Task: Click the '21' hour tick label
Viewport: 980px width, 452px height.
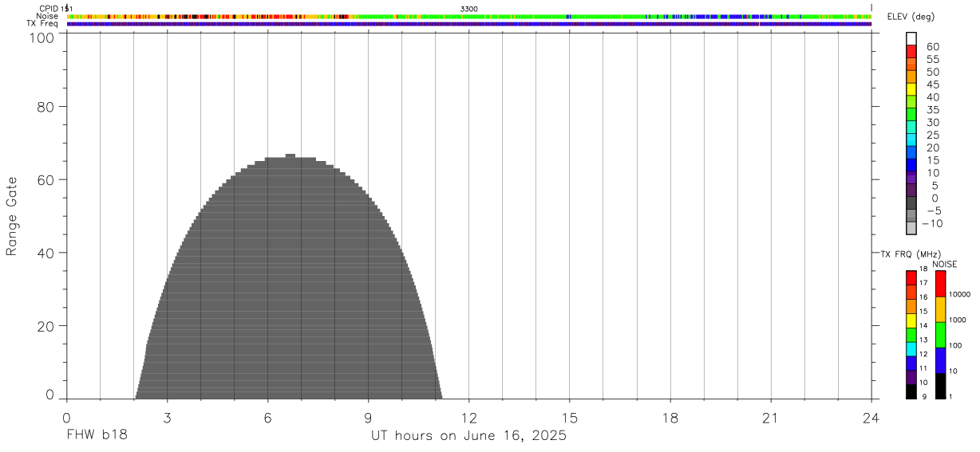Action: [x=771, y=419]
